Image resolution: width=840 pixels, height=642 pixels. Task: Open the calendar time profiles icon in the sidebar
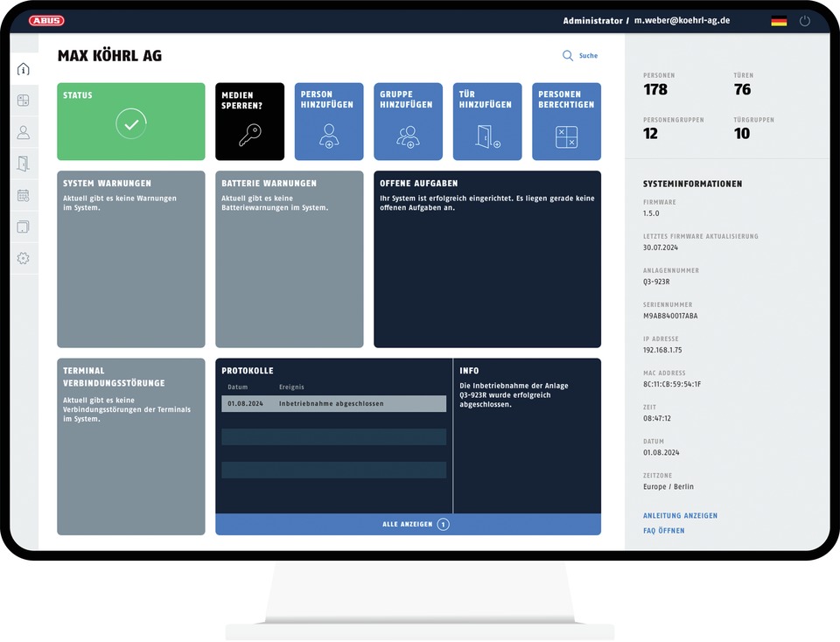(23, 195)
